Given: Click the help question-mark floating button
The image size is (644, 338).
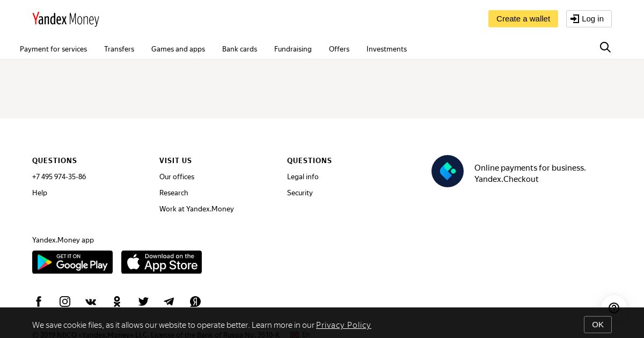Looking at the screenshot, I should (614, 308).
